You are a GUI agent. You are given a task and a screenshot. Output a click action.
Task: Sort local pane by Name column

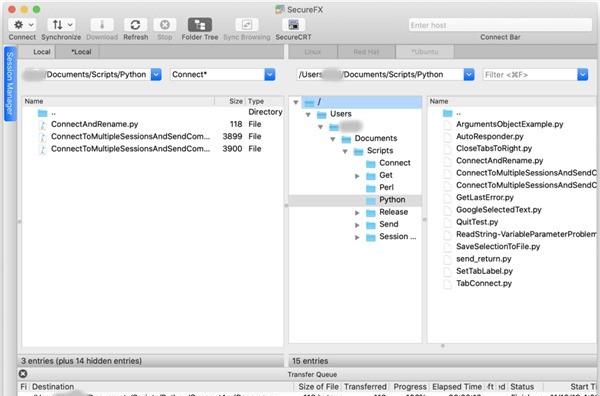[118, 101]
